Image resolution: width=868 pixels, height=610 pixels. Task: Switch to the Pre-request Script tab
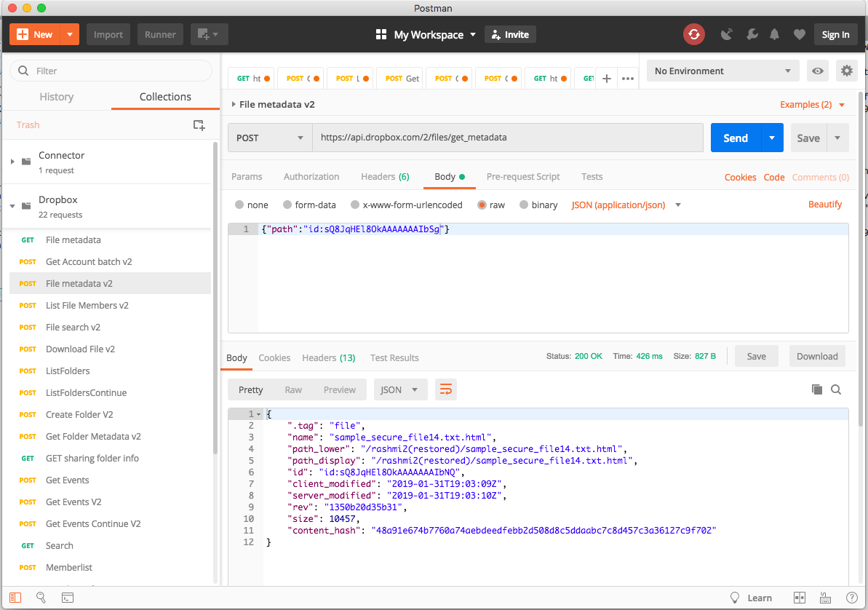click(x=523, y=176)
